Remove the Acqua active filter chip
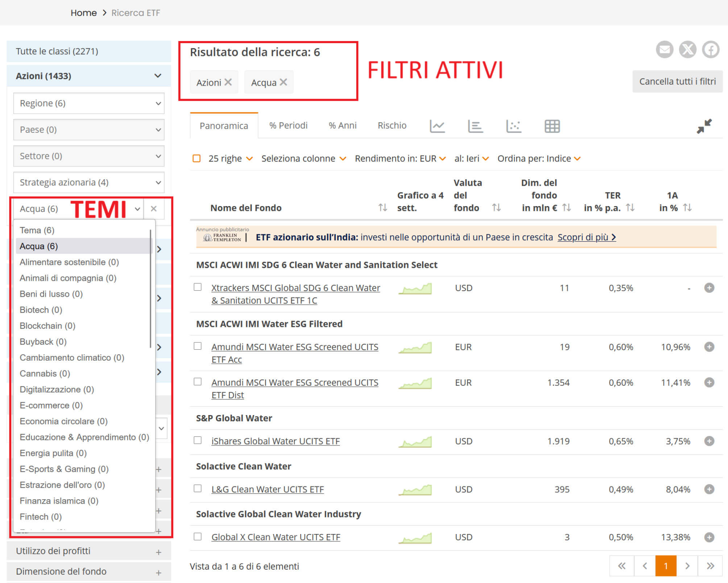Viewport: 728px width, 583px height. tap(283, 82)
